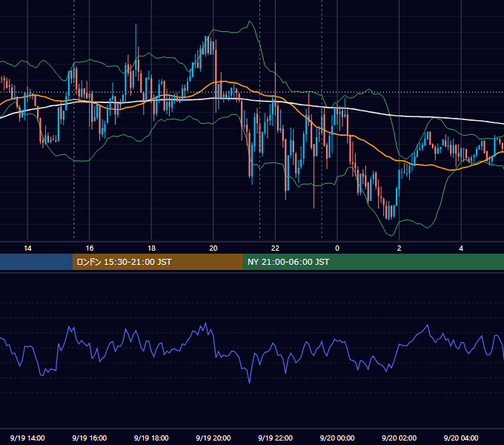
Task: Click the 9/19 22:00 date label
Action: coord(275,438)
